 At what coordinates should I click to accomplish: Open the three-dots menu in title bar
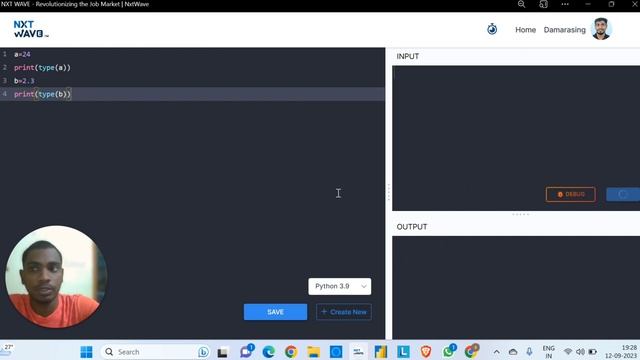click(565, 4)
